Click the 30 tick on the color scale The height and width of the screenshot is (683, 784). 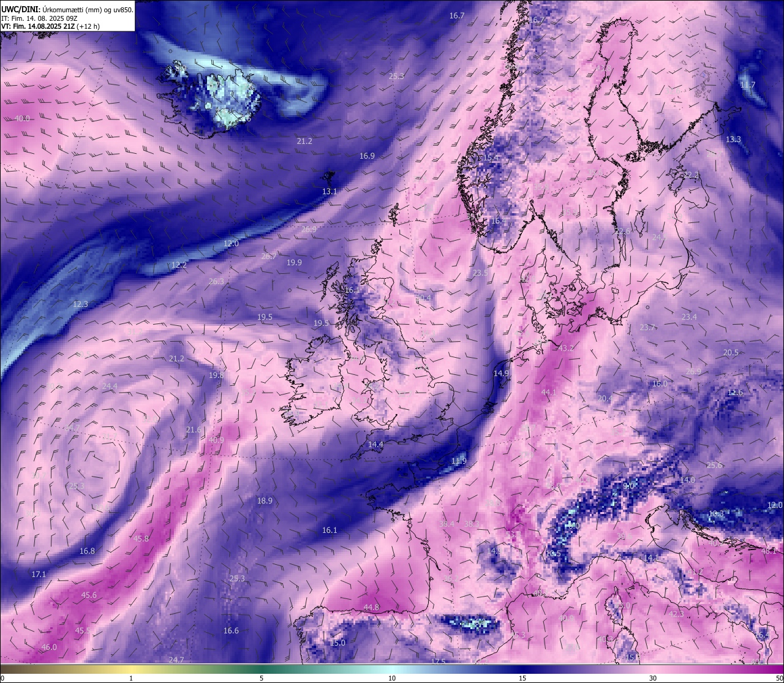pyautogui.click(x=653, y=678)
